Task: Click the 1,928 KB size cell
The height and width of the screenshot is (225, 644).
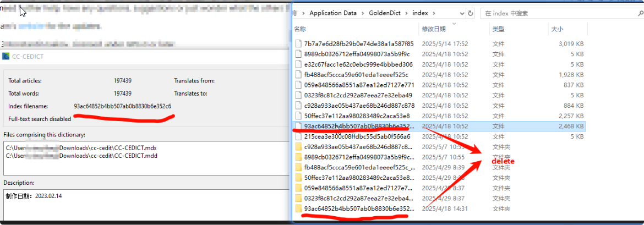Action: click(571, 75)
